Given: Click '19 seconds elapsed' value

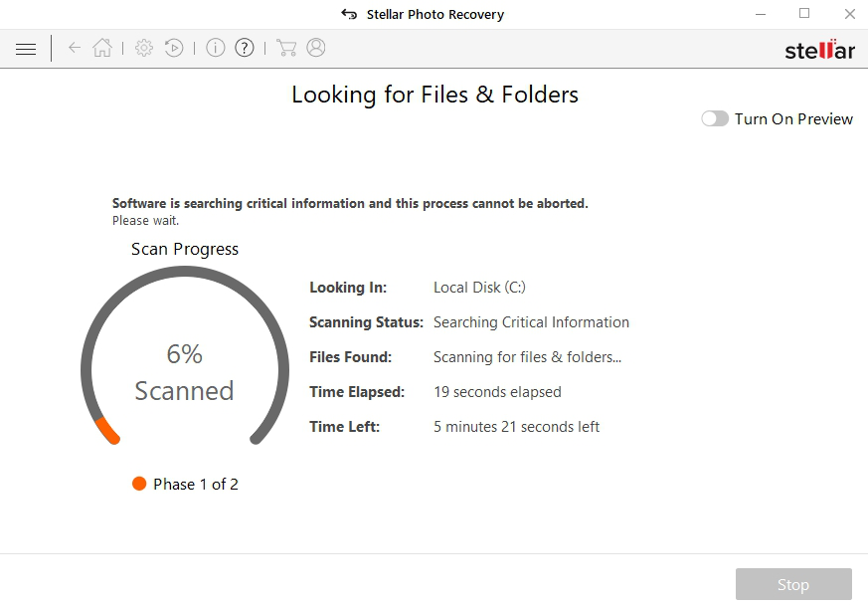Looking at the screenshot, I should pos(497,392).
